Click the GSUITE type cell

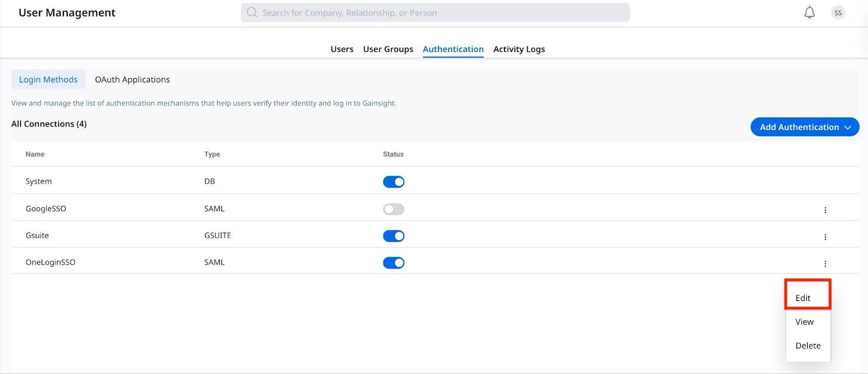(x=218, y=235)
